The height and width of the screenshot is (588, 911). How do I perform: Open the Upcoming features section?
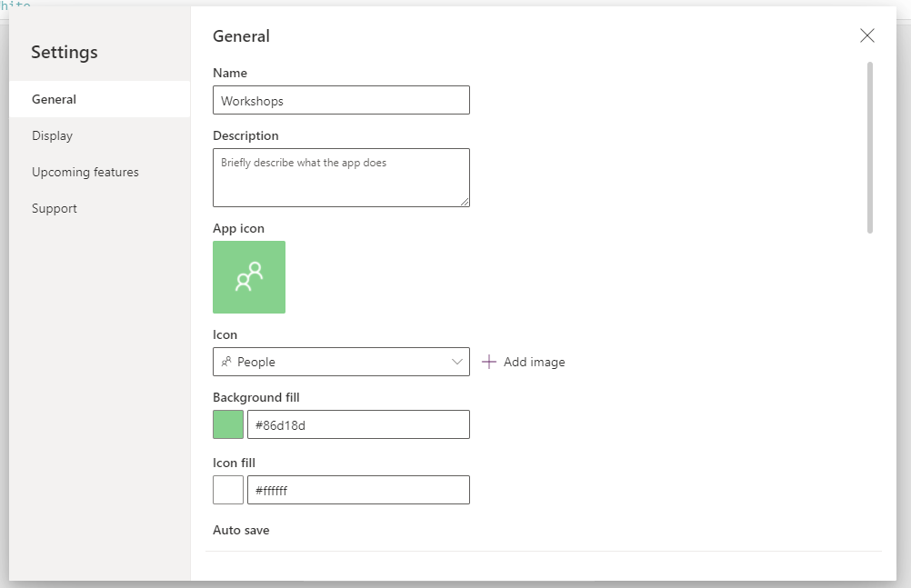pyautogui.click(x=85, y=172)
